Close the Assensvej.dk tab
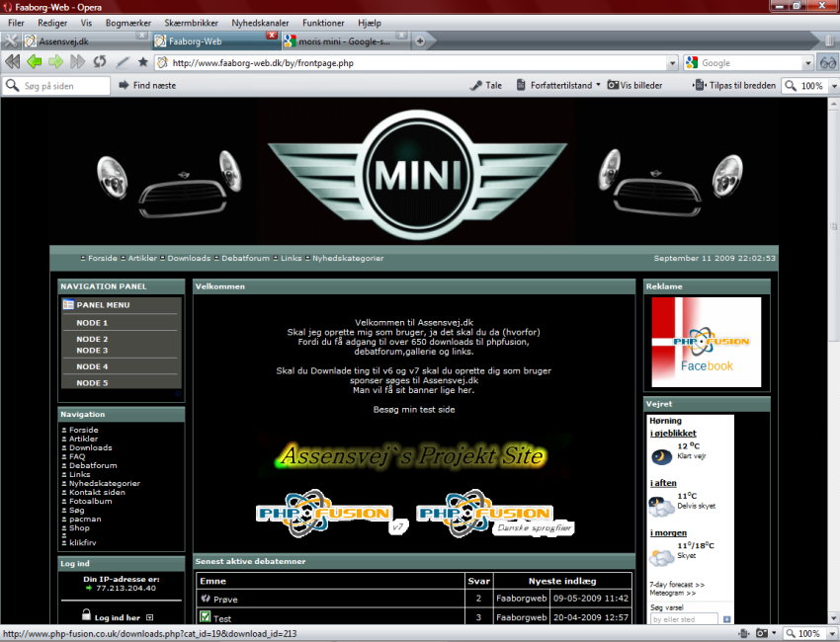The width and height of the screenshot is (840, 642). tap(141, 36)
